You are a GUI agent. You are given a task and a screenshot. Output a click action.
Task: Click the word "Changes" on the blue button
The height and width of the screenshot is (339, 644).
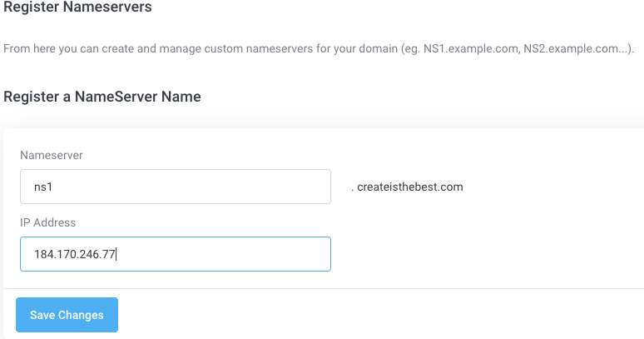click(82, 315)
